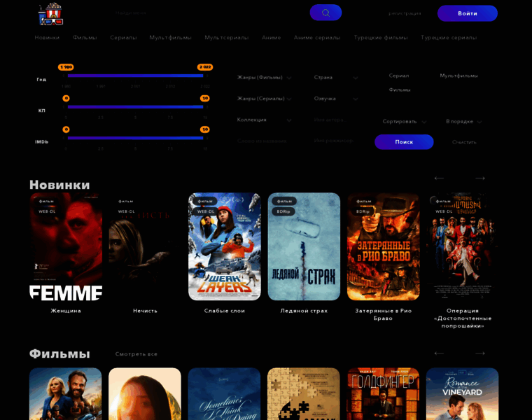Click the right arrow of Новинки carousel
This screenshot has height=420, width=532.
(479, 178)
